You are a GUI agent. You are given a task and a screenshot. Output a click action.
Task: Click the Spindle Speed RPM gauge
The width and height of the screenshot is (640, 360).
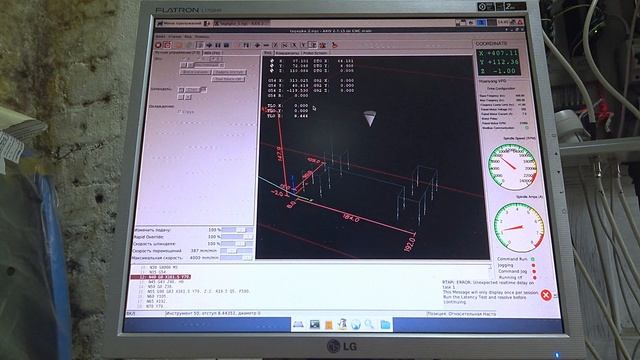point(512,166)
